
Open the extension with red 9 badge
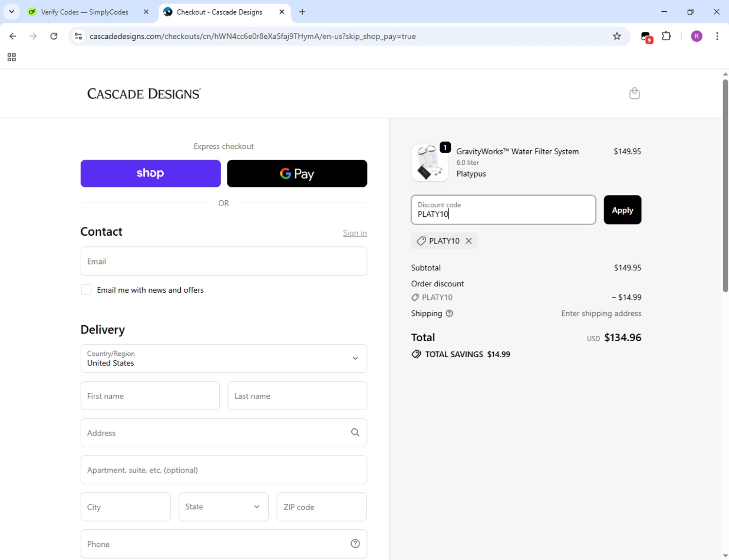pos(646,36)
